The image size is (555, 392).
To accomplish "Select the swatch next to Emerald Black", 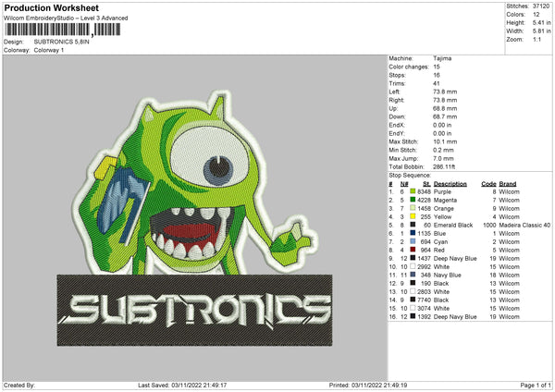I will [x=413, y=225].
